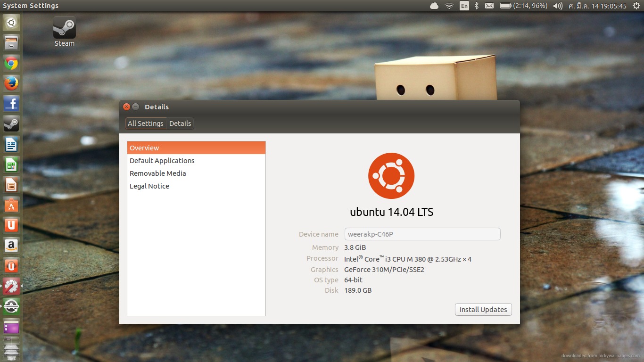Open the Ubuntu Dash home launcher
644x362 pixels.
point(11,22)
